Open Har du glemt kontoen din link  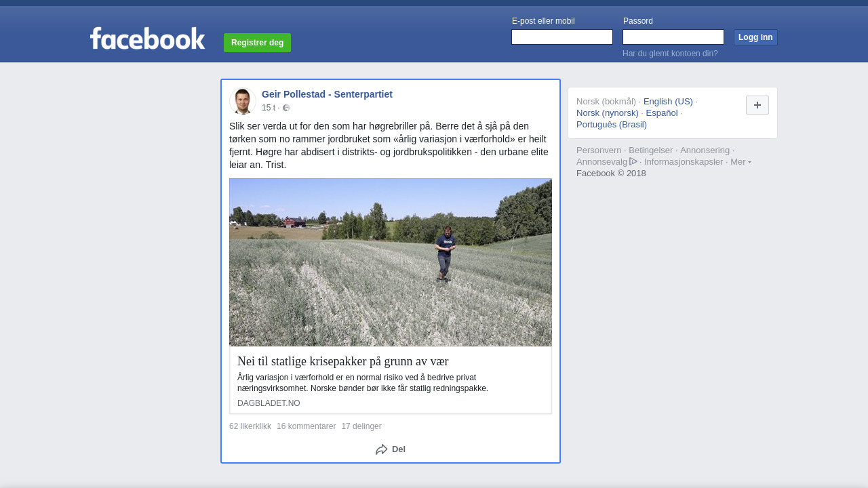click(x=670, y=54)
